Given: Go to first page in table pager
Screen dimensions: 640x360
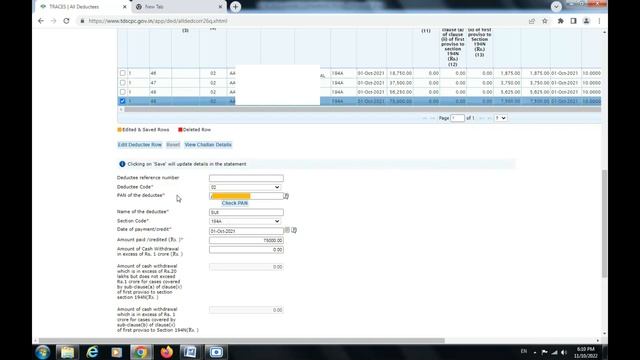Looking at the screenshot, I should tap(424, 118).
